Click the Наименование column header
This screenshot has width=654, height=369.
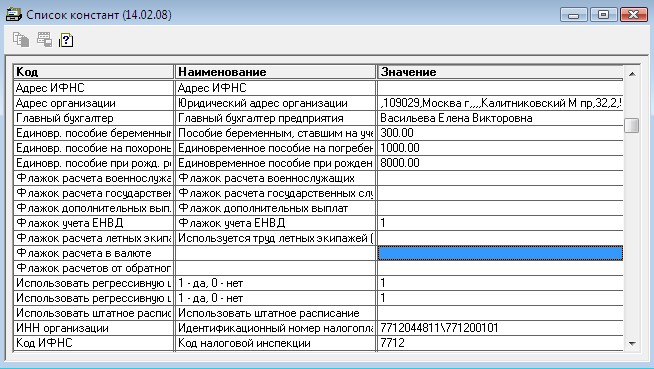point(275,72)
